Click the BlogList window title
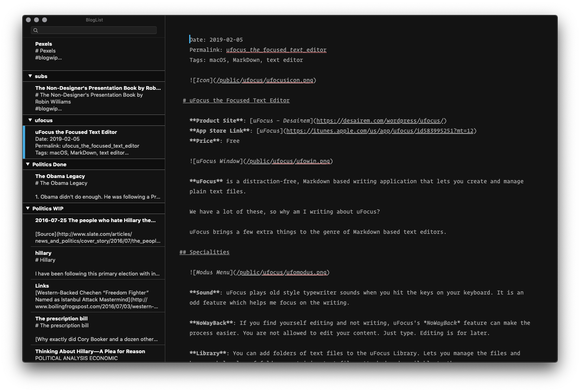This screenshot has height=392, width=580. pos(94,20)
